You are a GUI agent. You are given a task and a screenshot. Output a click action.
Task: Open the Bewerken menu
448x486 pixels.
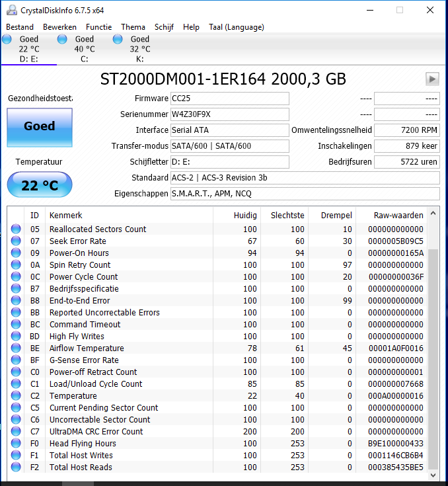coord(59,27)
